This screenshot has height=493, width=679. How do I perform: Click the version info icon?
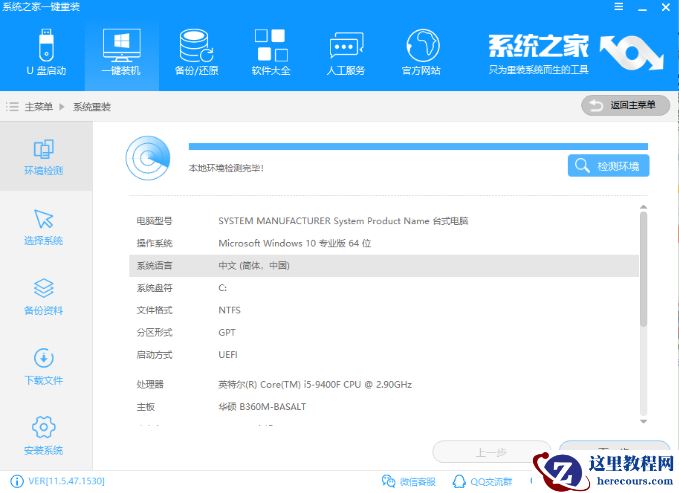(x=16, y=481)
